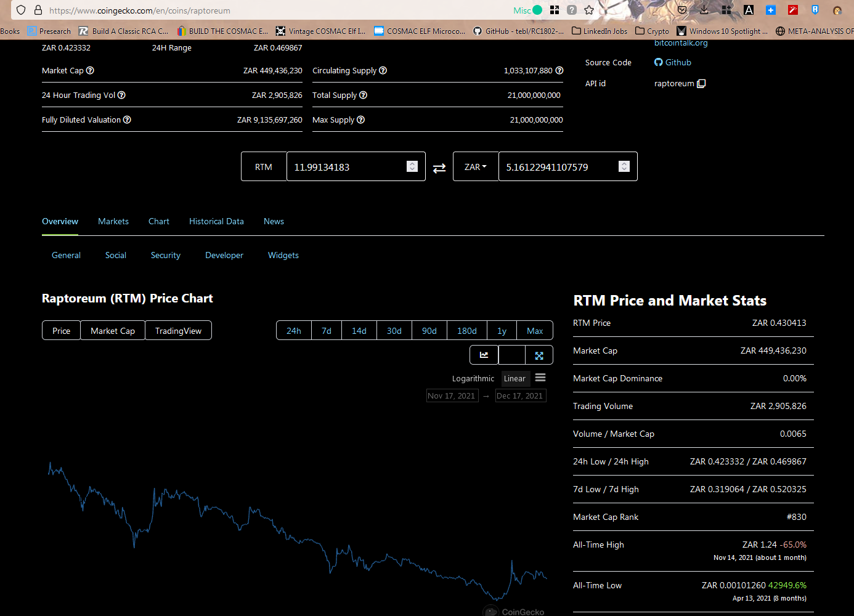
Task: Set chart range to 24h
Action: point(294,331)
